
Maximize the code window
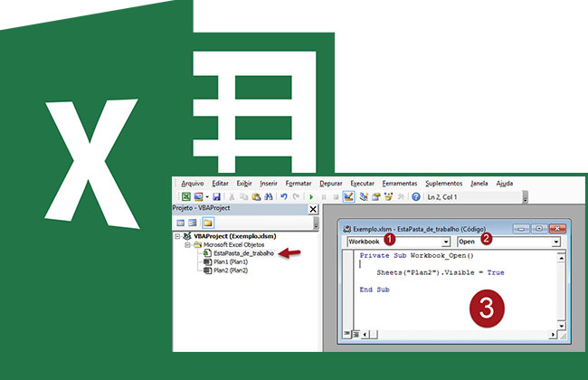tap(539, 228)
